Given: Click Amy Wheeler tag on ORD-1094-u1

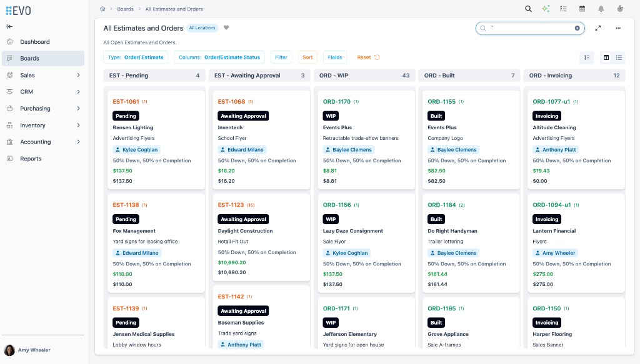Looking at the screenshot, I should pos(555,253).
